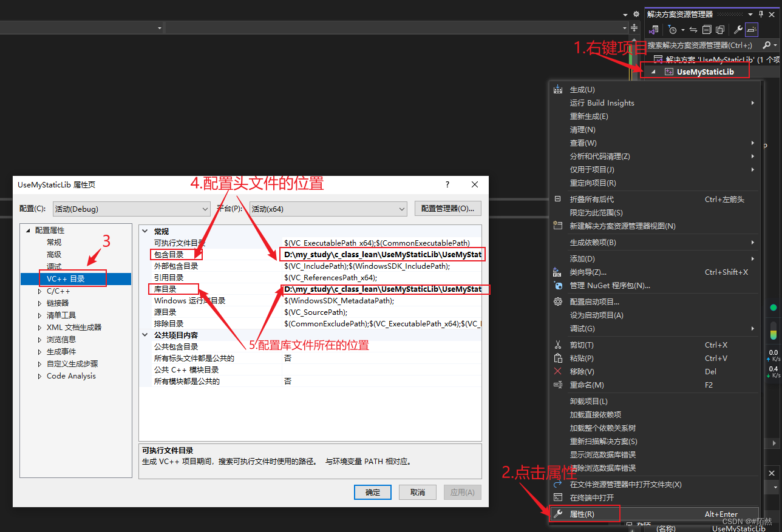Select 重定向项目(R) menu item
Screen dimensions: 782x532
tap(654, 183)
